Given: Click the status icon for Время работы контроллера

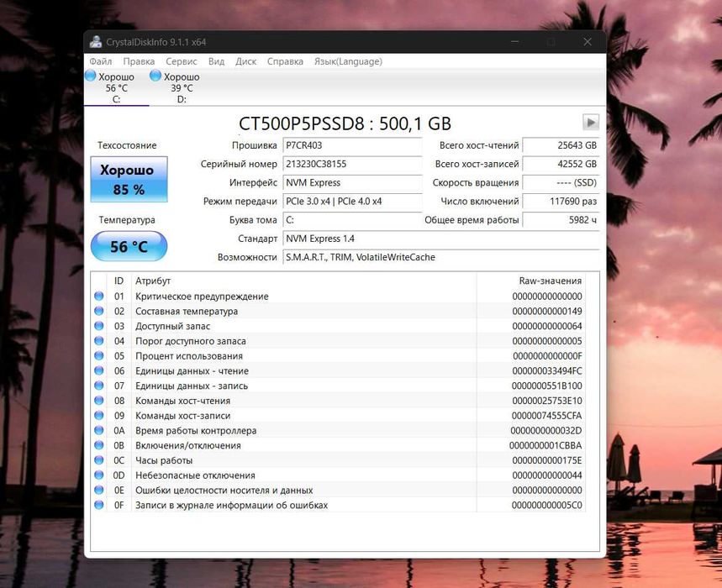Looking at the screenshot, I should (99, 430).
